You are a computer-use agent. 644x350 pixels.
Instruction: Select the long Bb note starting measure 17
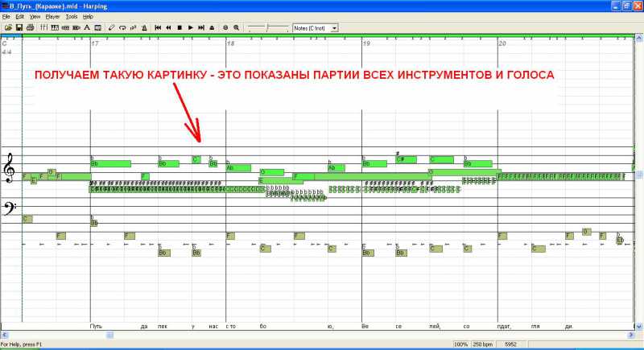click(x=110, y=163)
